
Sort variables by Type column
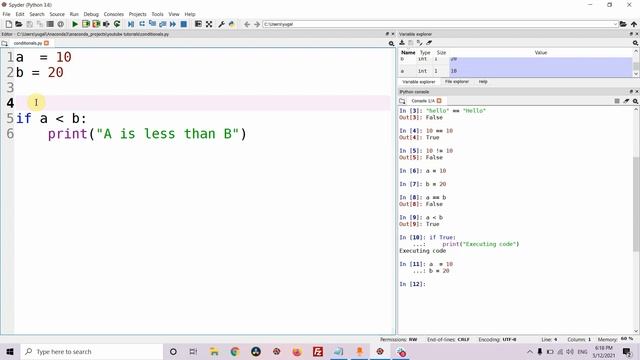click(x=425, y=53)
